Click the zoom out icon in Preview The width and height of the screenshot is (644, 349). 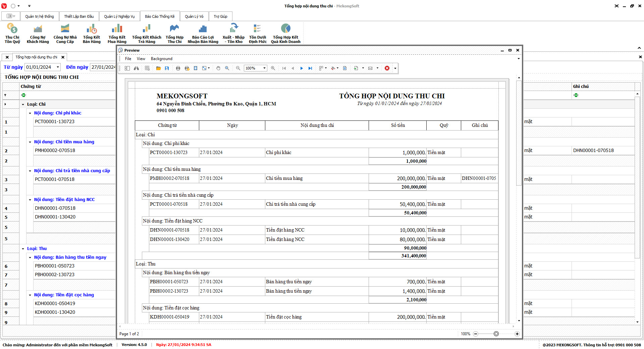coord(238,68)
